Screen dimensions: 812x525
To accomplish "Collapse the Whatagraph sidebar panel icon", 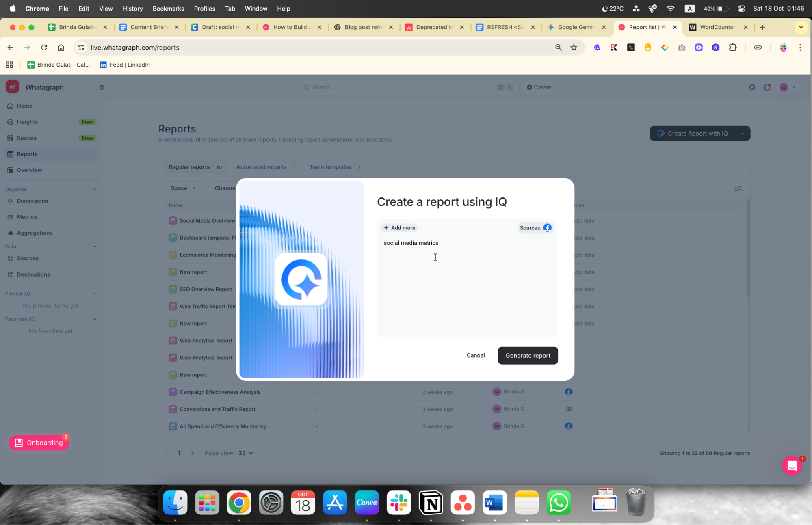I will [x=102, y=87].
